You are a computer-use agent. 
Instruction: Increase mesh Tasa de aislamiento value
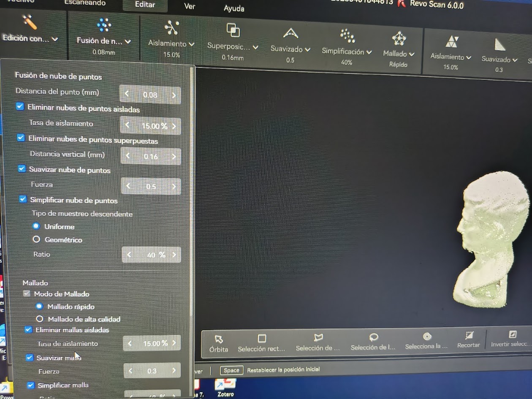point(174,343)
